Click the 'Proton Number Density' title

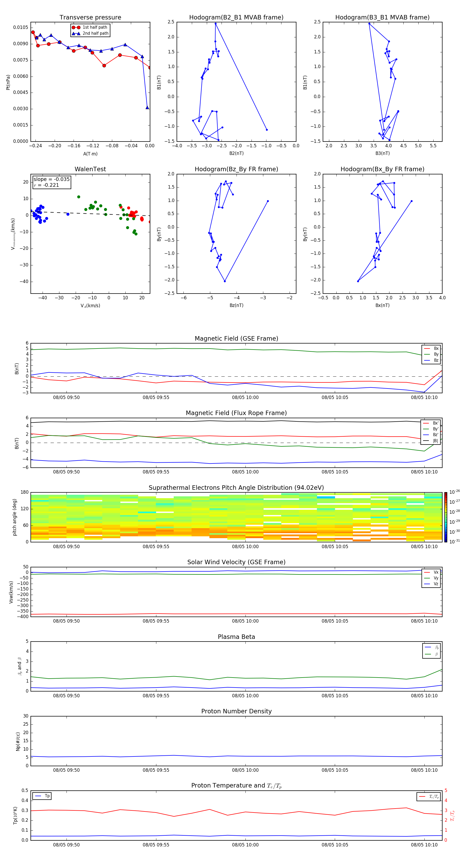[x=236, y=712]
